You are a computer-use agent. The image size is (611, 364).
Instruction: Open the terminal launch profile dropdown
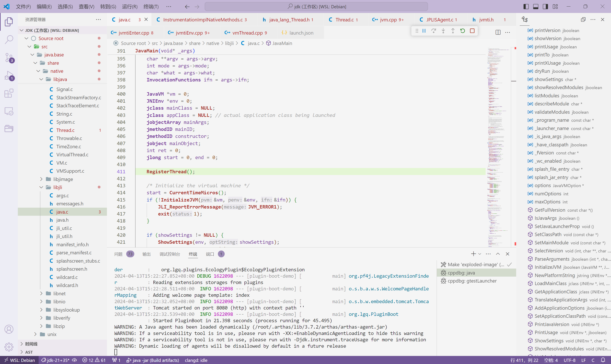tap(480, 254)
